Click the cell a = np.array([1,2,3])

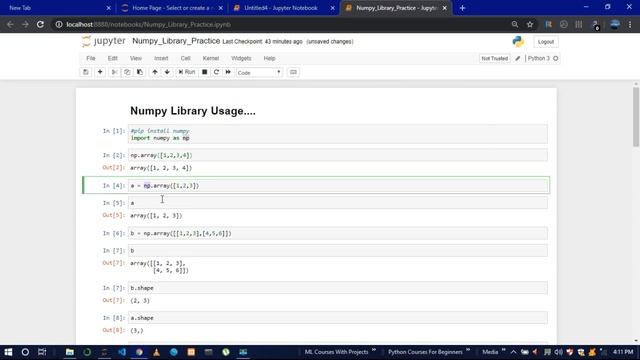click(x=338, y=185)
